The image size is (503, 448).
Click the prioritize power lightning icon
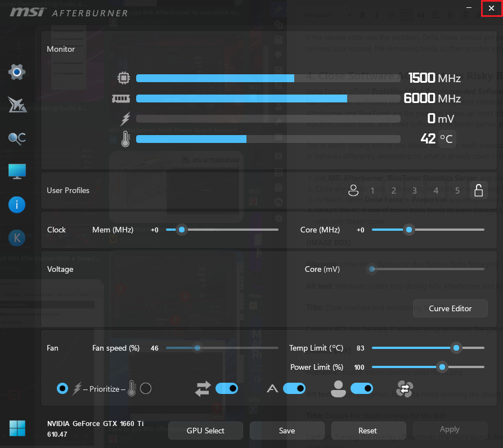tap(77, 389)
